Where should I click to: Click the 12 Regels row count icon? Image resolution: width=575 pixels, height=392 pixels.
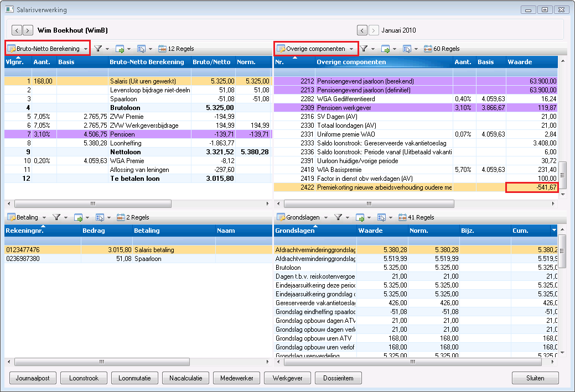[162, 49]
